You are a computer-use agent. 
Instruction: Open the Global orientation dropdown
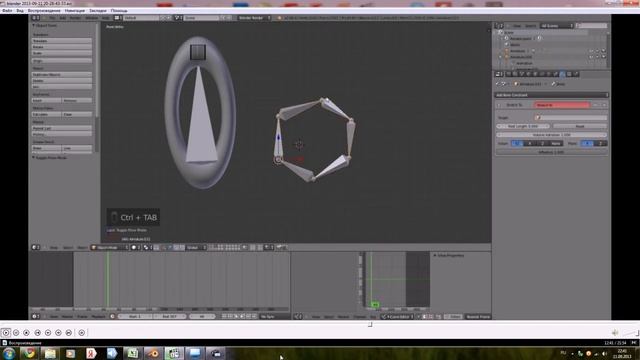196,247
